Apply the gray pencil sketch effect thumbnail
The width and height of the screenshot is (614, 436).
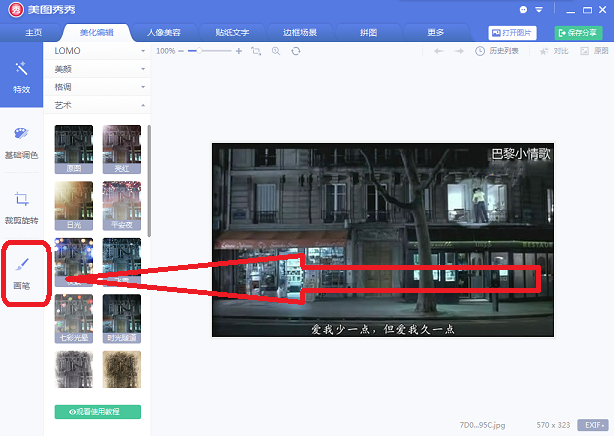click(x=74, y=369)
